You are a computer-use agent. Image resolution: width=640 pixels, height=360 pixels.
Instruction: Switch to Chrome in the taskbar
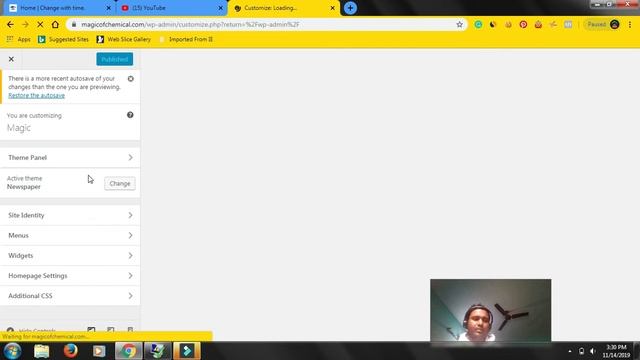click(129, 351)
